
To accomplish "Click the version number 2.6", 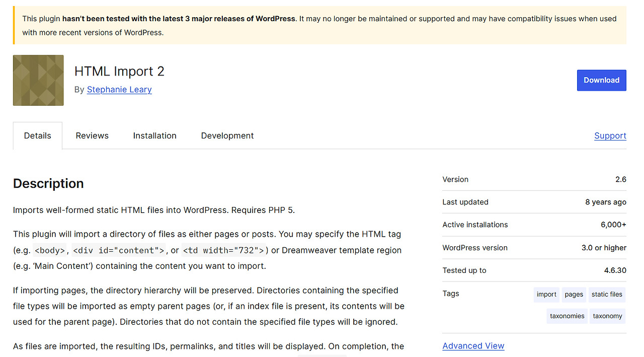I will (621, 179).
